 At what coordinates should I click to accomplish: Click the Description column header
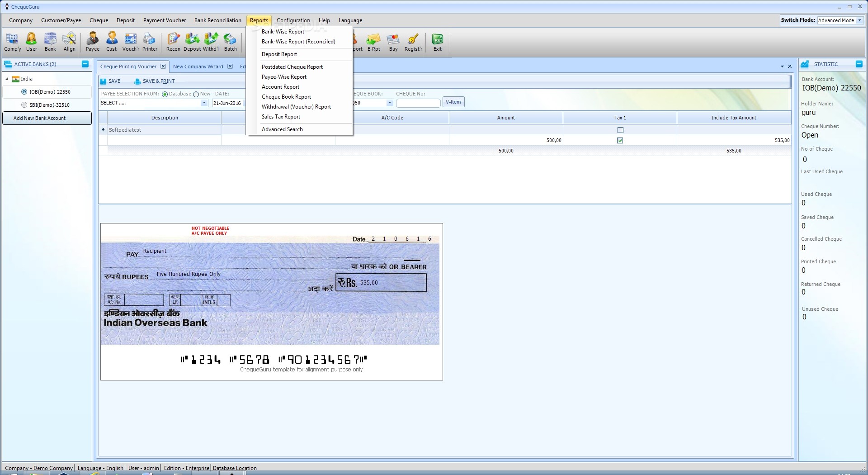click(165, 118)
